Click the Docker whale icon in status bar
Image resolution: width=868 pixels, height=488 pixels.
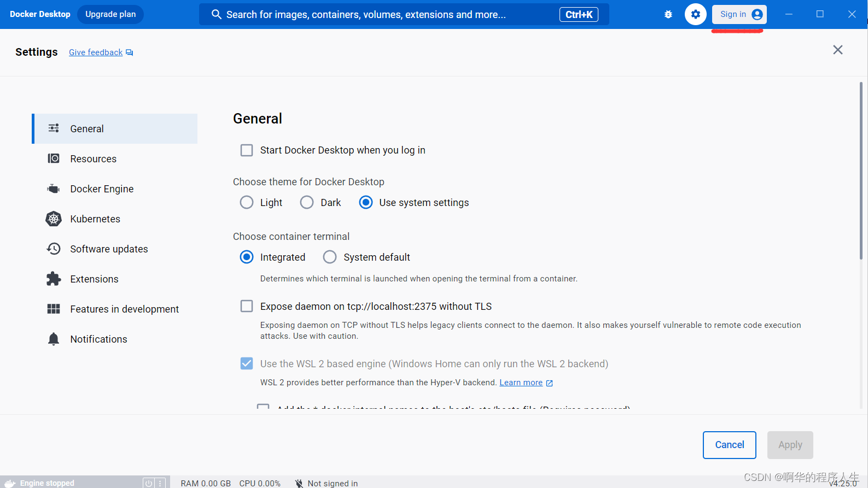coord(10,483)
